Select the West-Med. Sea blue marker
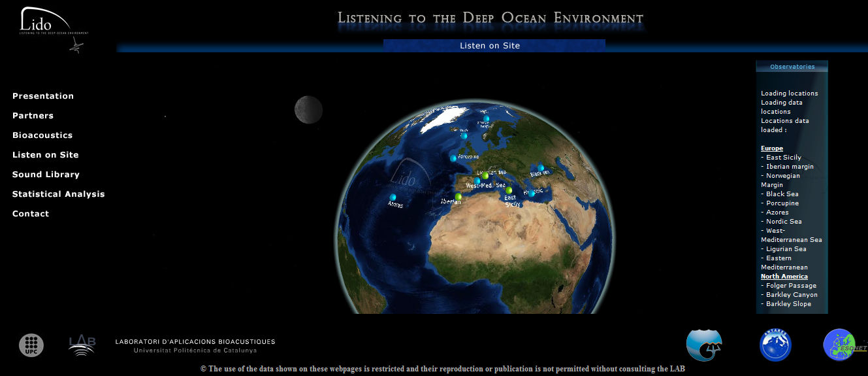Viewport: 868px width, 376px height. 477,181
